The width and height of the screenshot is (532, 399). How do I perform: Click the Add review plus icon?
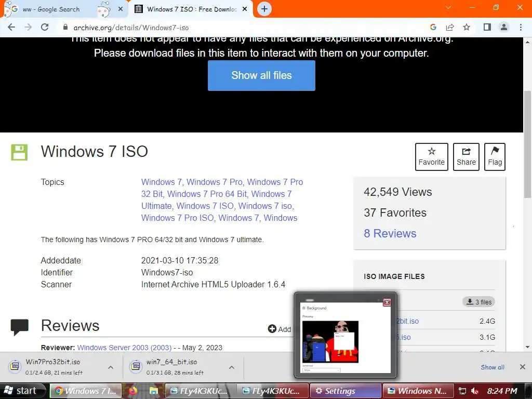click(272, 329)
